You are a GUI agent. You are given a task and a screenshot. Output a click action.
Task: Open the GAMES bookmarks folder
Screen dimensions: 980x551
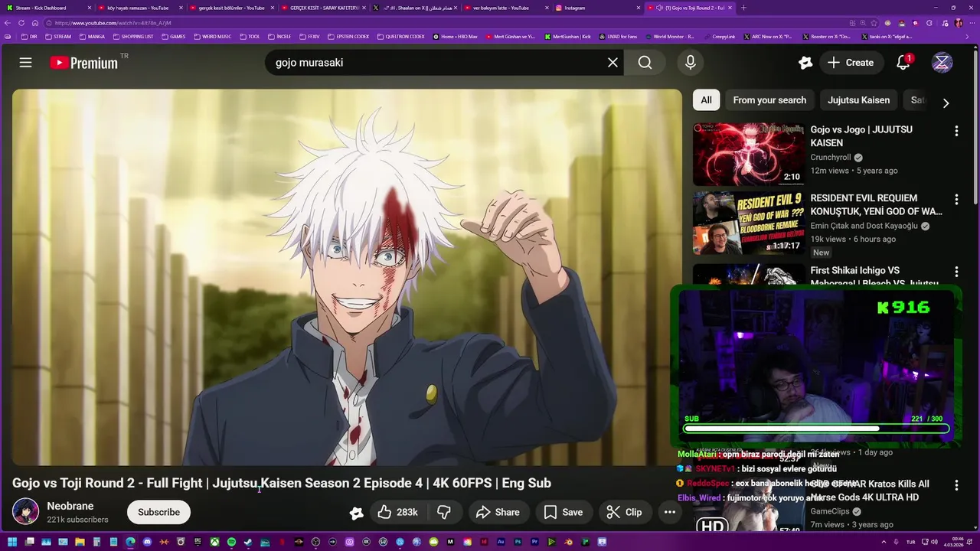(x=173, y=36)
